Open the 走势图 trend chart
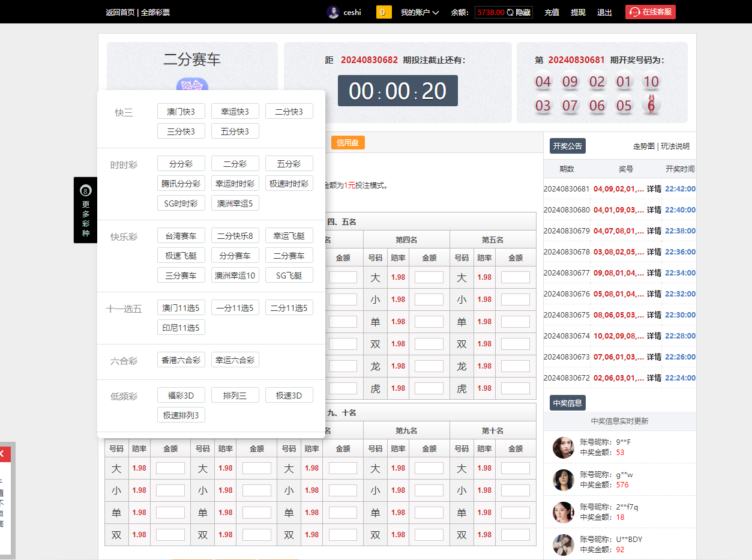Screen dimensions: 752x560 643,146
